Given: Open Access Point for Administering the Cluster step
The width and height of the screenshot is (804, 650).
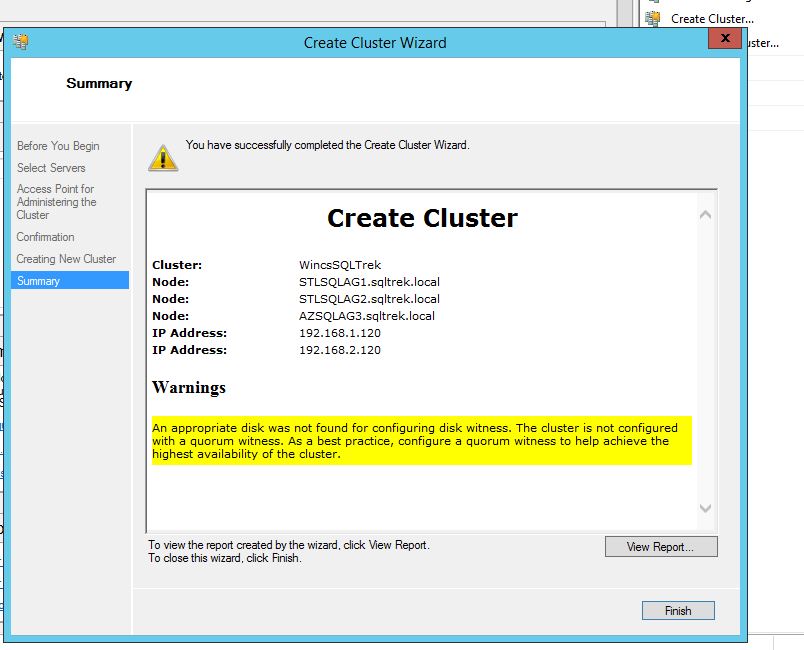Looking at the screenshot, I should 56,202.
